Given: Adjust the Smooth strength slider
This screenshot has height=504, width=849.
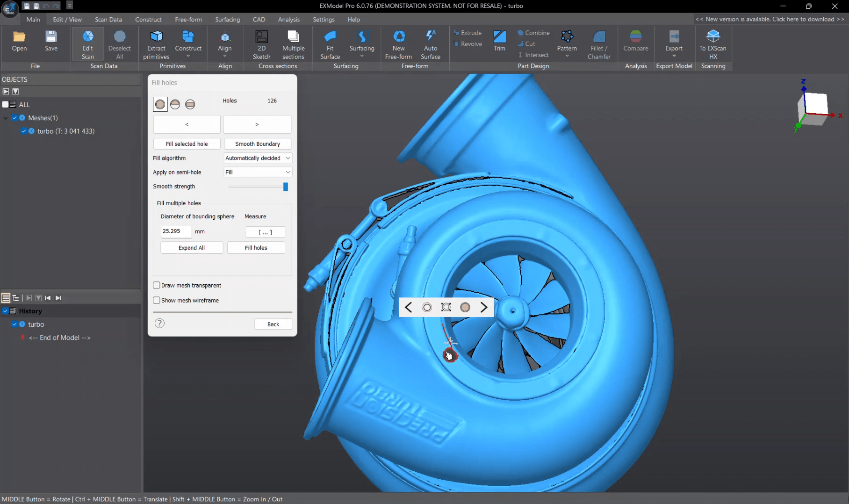Looking at the screenshot, I should pos(286,187).
